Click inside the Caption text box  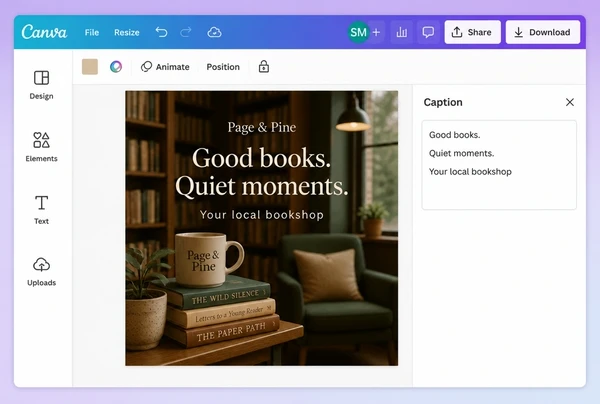pos(499,165)
